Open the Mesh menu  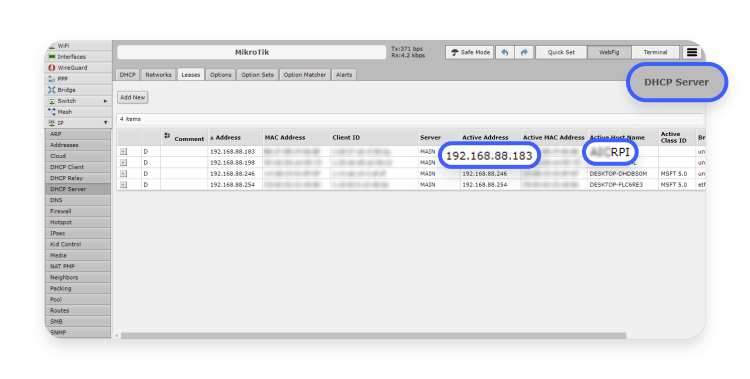coord(78,111)
